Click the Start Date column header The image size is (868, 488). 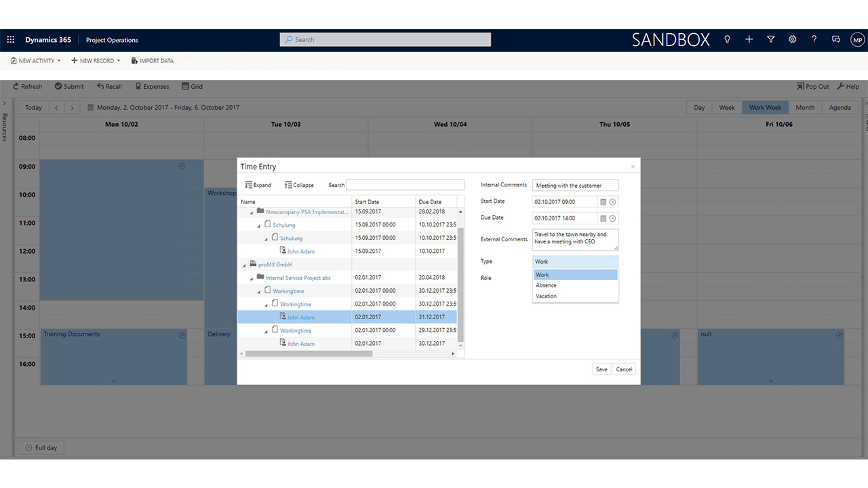[384, 202]
